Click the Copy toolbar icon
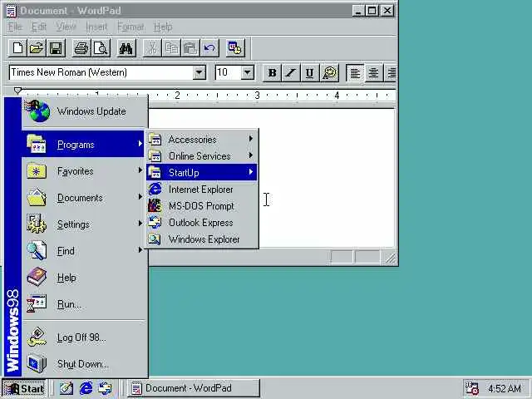The width and height of the screenshot is (532, 399). point(171,48)
